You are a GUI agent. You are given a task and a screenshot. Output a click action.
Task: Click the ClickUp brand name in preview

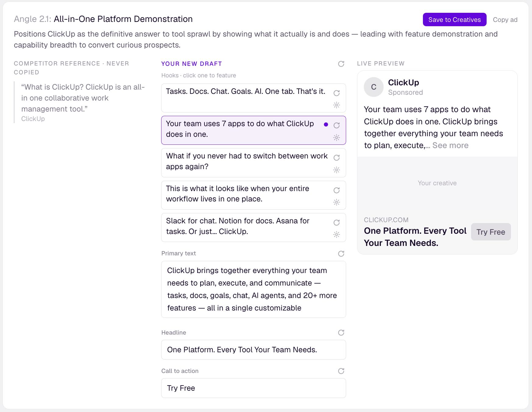[403, 83]
